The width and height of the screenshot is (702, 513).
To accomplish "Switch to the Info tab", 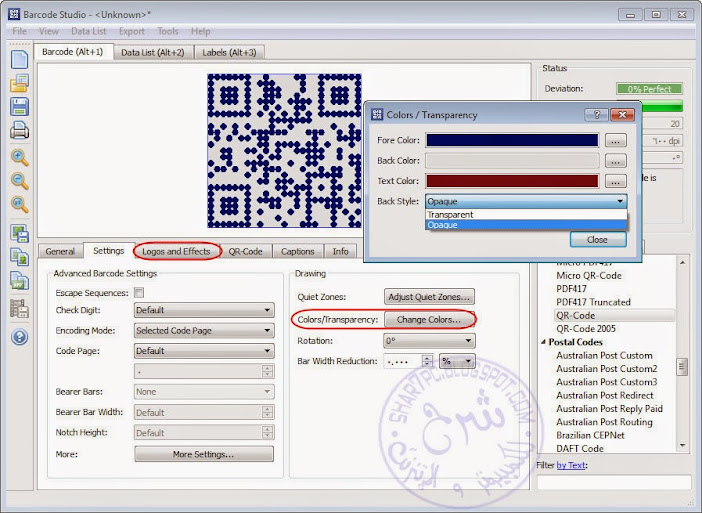I will (340, 252).
